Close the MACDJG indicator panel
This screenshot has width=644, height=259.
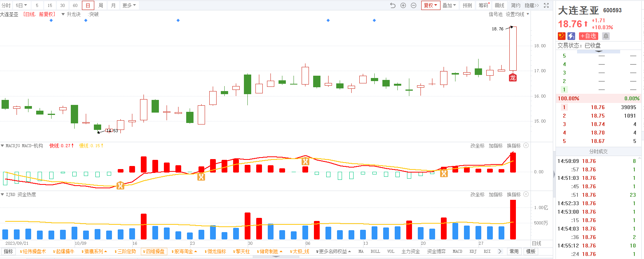(526, 145)
